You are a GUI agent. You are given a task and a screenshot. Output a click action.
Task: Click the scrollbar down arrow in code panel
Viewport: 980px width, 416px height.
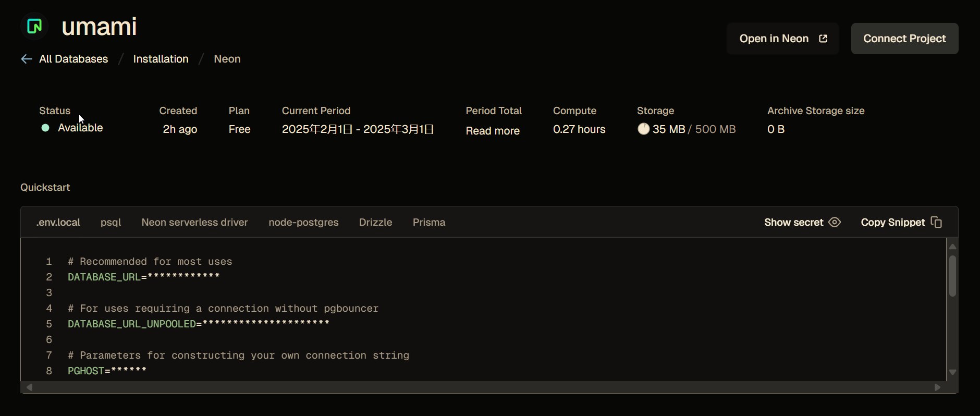952,372
